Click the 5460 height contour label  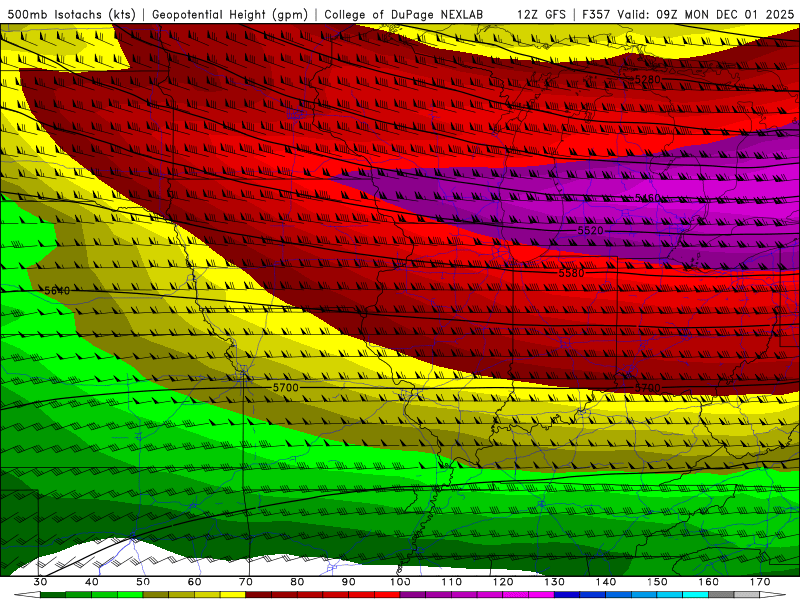click(647, 197)
